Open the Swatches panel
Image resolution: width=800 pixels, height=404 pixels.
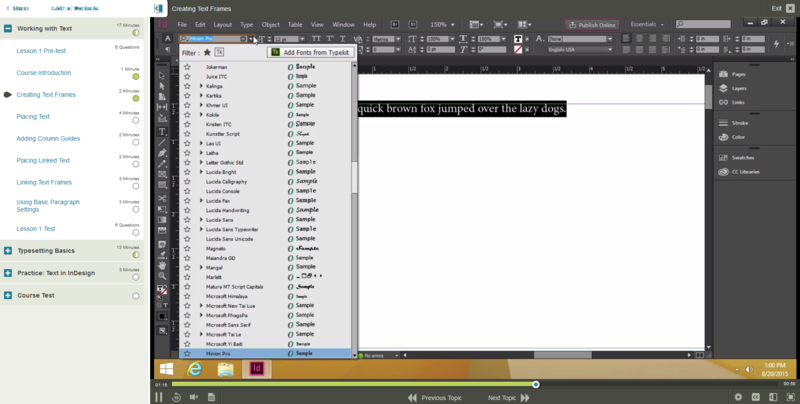736,158
